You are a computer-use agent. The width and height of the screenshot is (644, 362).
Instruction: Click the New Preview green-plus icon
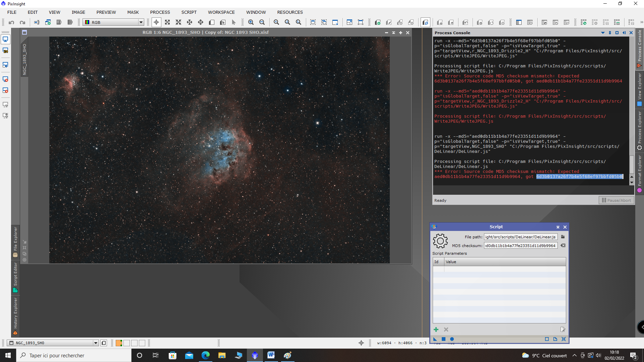[x=378, y=22]
